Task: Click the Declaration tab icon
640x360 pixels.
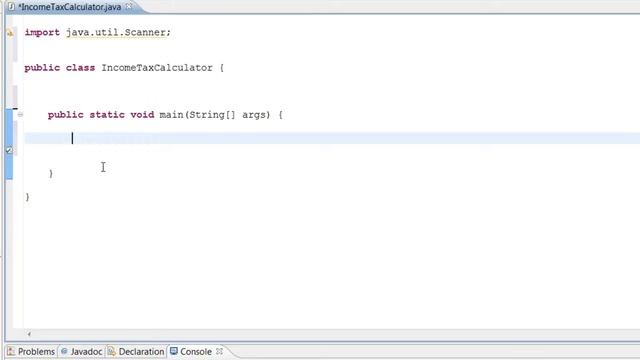Action: pyautogui.click(x=111, y=351)
